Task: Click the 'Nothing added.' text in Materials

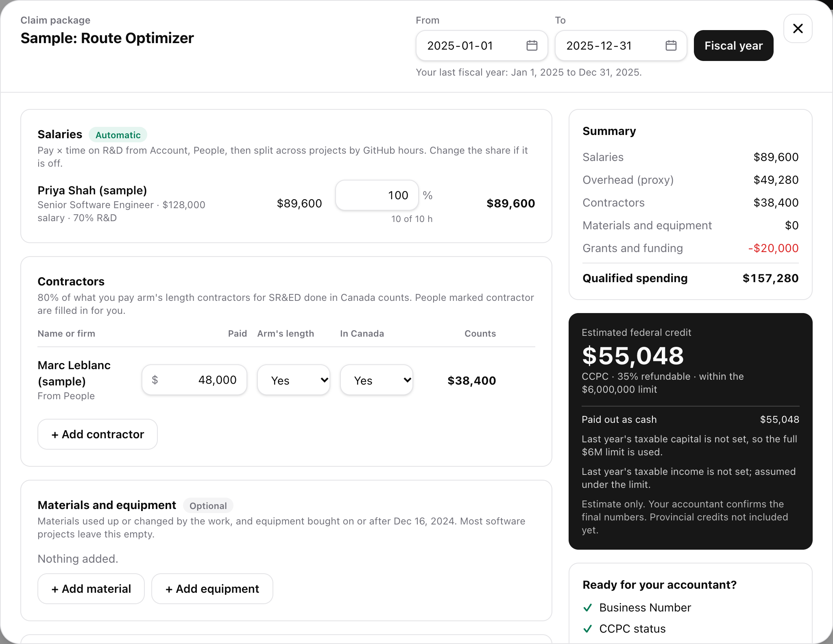Action: point(78,559)
